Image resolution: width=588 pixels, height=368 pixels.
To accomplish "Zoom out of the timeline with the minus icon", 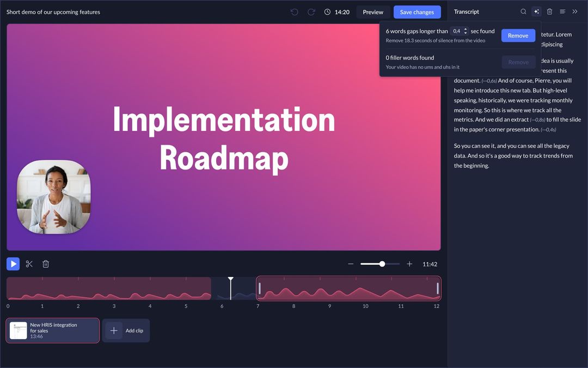I will coord(351,263).
